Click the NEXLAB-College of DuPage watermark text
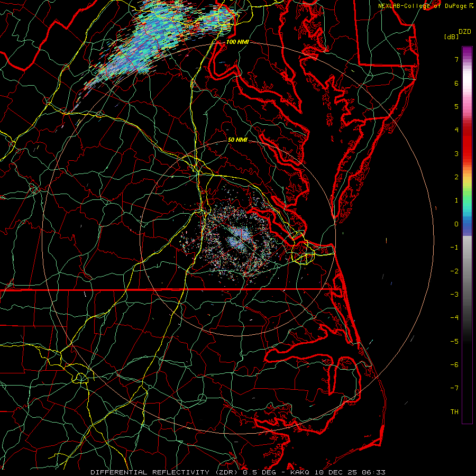 (422, 6)
